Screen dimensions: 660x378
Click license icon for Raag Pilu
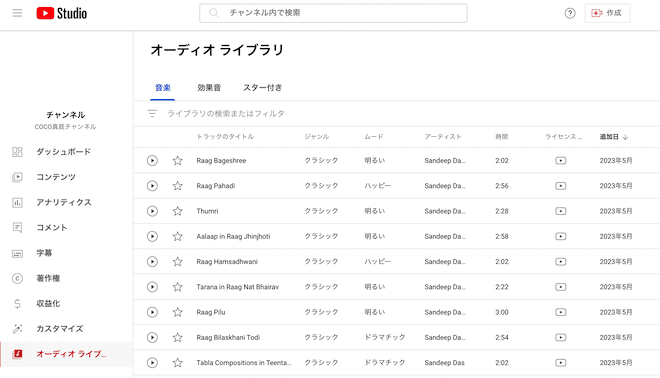point(561,312)
